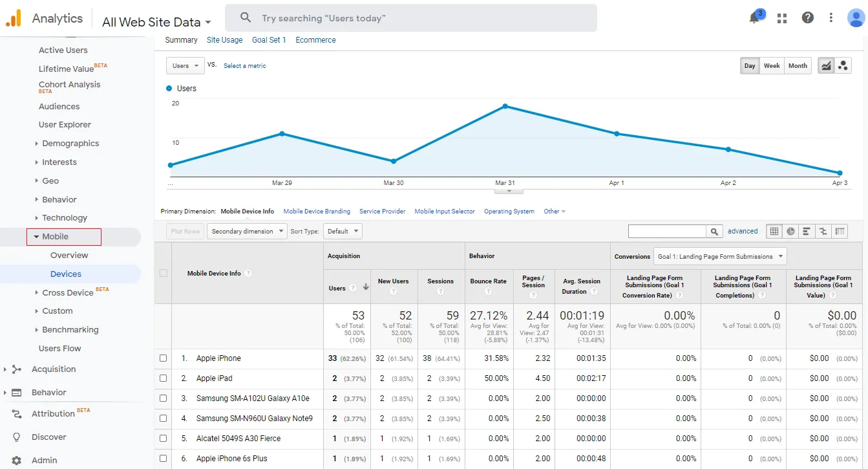Set the graph interval to Week
The image size is (868, 469).
click(x=772, y=65)
